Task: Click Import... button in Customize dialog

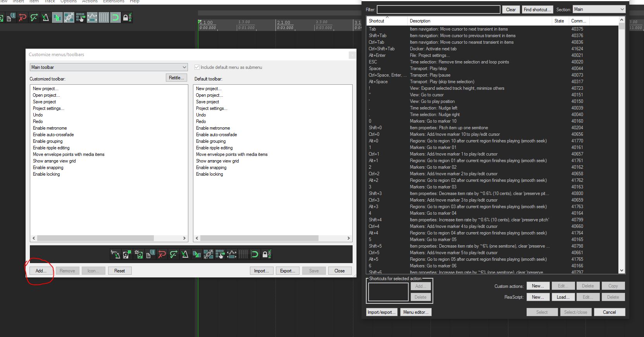Action: pyautogui.click(x=262, y=271)
